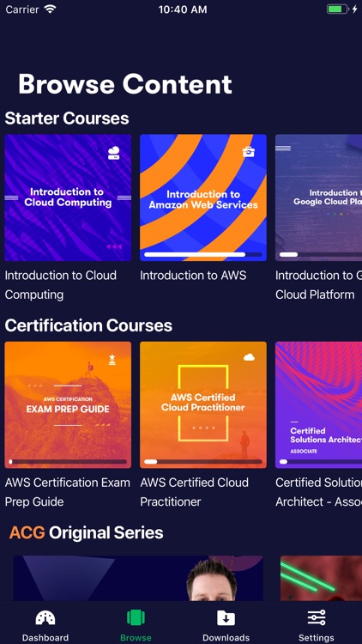Click progress bar on Google Cloud Platform card

[x=321, y=255]
